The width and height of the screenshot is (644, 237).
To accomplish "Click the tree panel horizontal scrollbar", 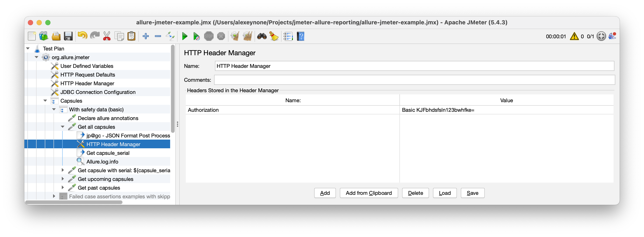I will pyautogui.click(x=74, y=202).
